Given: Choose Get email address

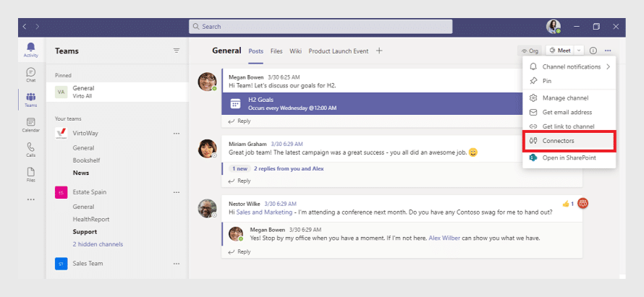Looking at the screenshot, I should (569, 113).
